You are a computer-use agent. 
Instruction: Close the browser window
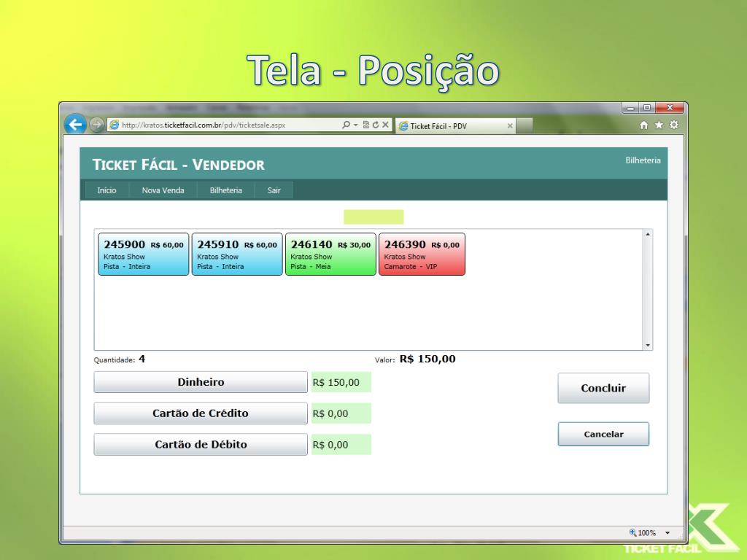click(x=670, y=108)
